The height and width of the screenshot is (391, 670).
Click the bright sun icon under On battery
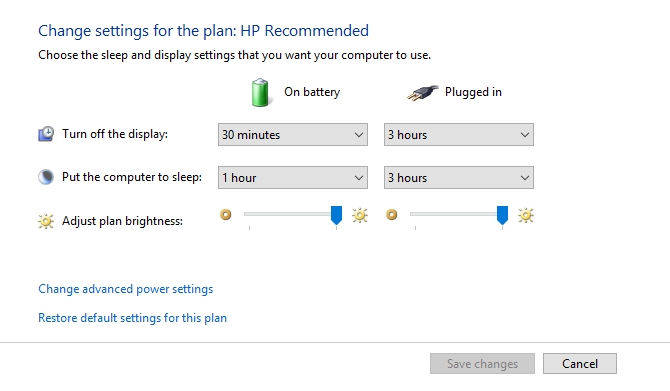coord(360,215)
